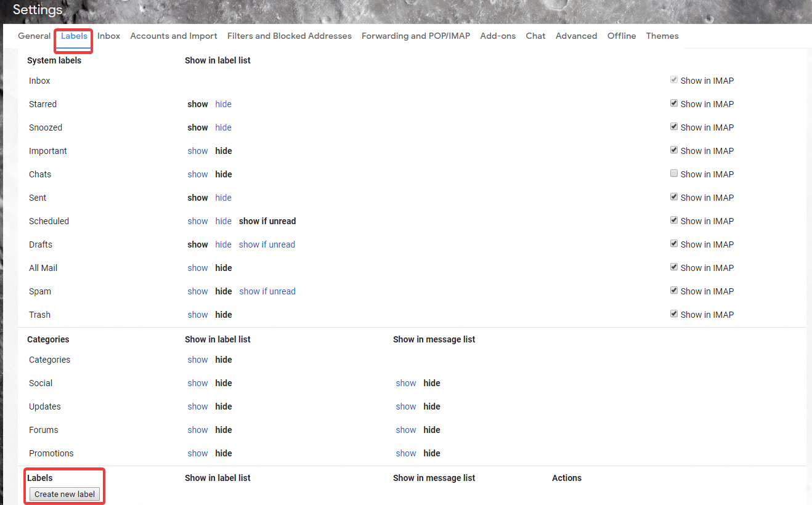Uncheck 'Show in IMAP' for Starred
The image size is (812, 505).
[x=673, y=103]
